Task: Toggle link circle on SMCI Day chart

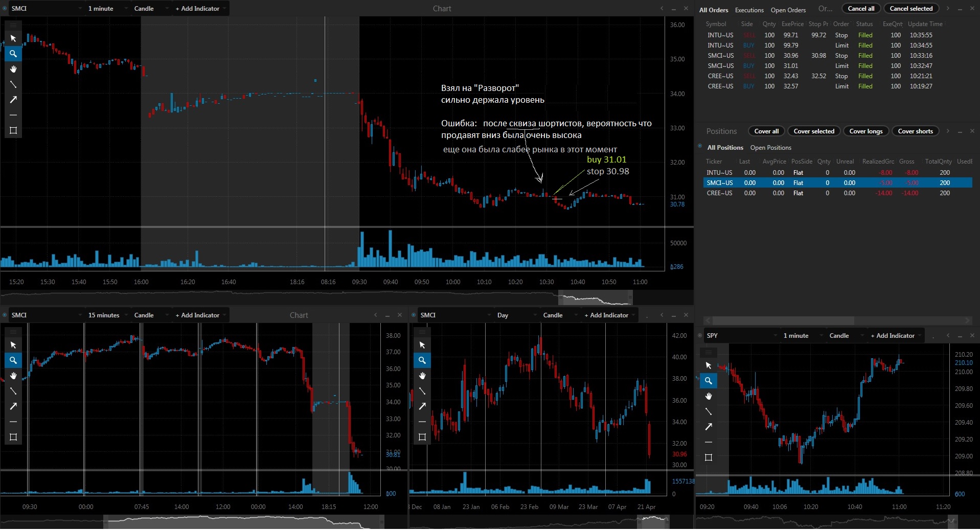Action: click(x=414, y=315)
